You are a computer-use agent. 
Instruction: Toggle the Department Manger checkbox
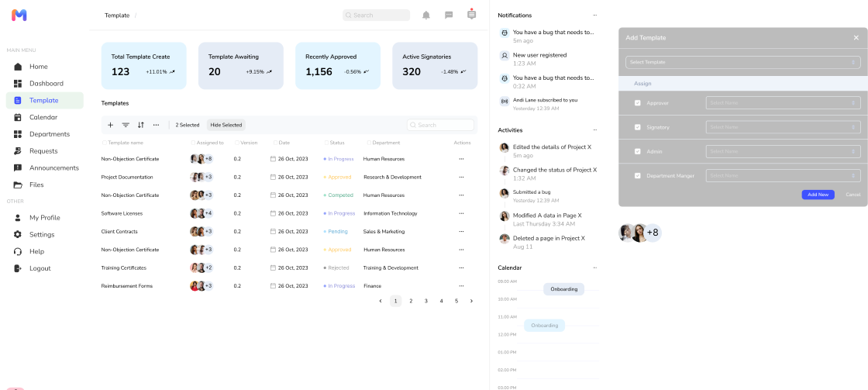[638, 176]
